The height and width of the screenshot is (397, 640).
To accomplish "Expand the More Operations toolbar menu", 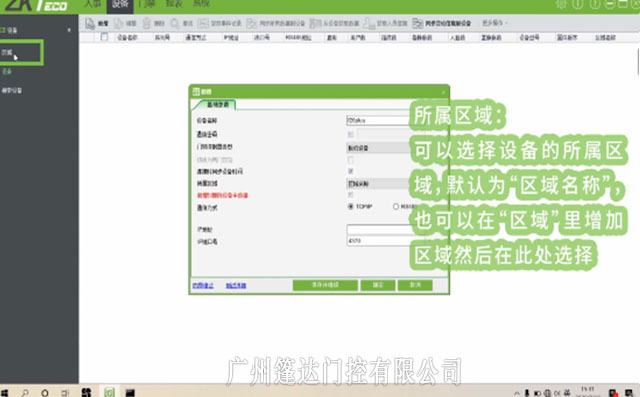I will coord(494,23).
